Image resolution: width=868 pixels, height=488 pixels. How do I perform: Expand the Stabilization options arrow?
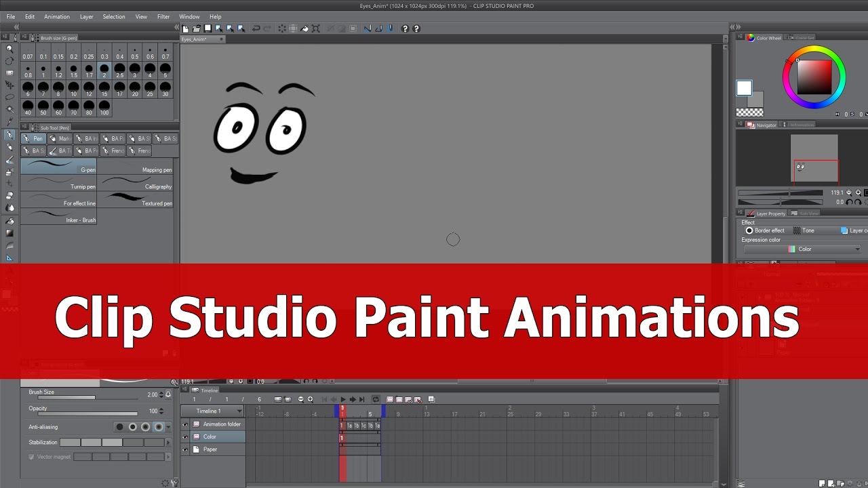click(169, 443)
